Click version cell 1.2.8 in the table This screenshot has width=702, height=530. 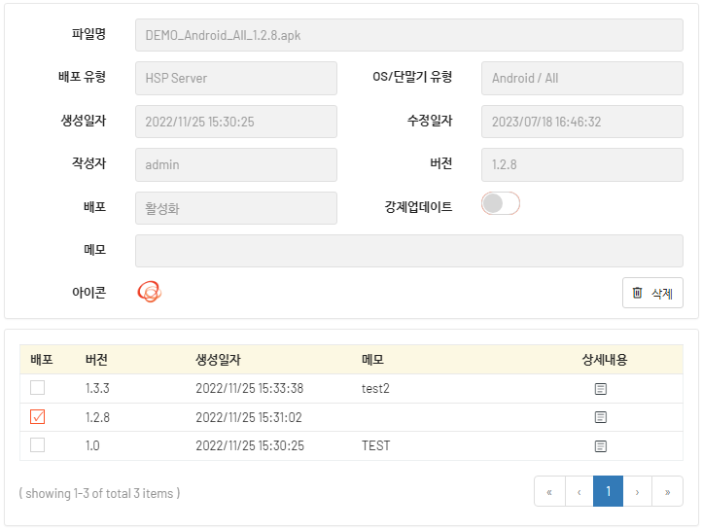97,417
